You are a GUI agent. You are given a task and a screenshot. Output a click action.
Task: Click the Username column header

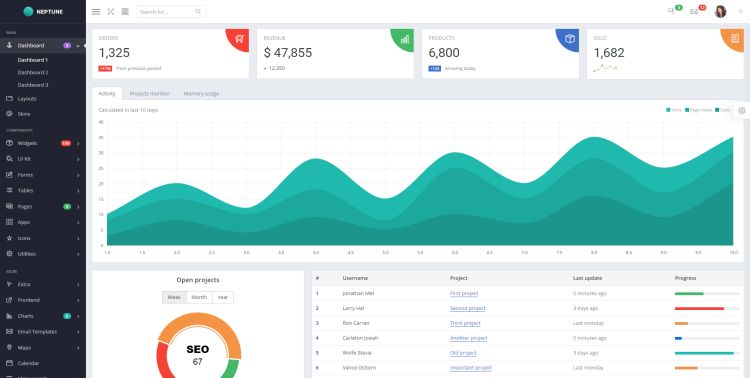click(x=355, y=278)
